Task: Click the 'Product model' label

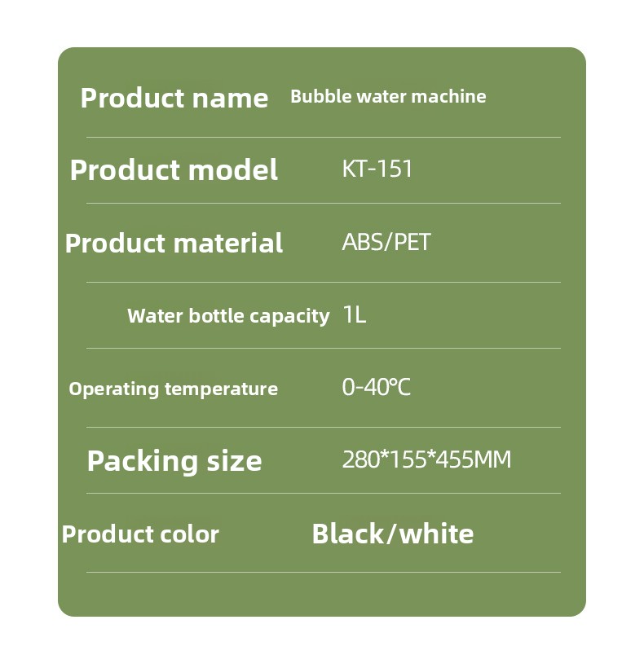Action: click(x=174, y=170)
